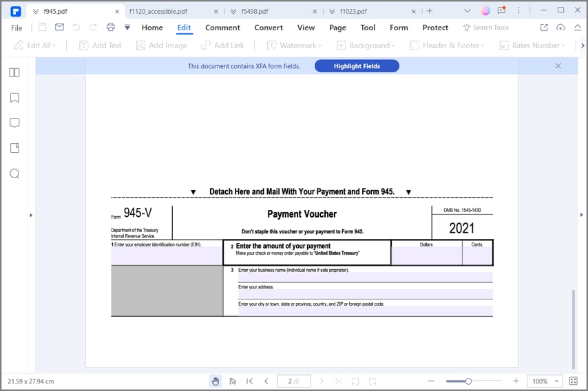
Task: Select the Select tool arrow icon
Action: click(233, 381)
